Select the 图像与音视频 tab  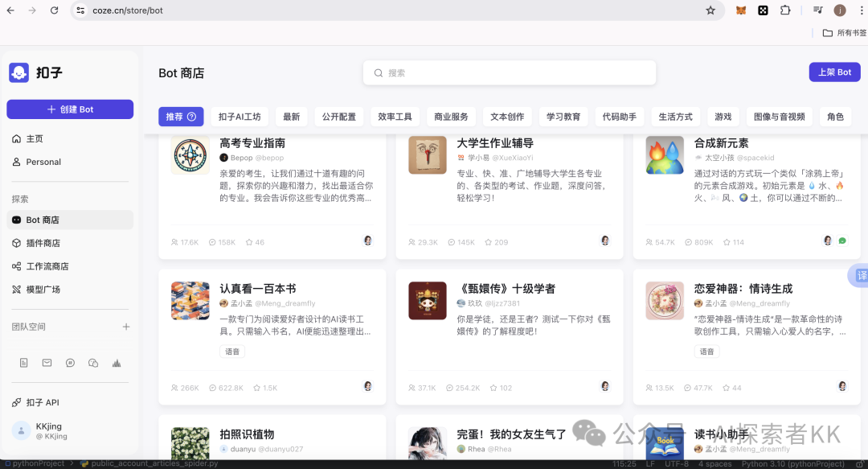(780, 117)
